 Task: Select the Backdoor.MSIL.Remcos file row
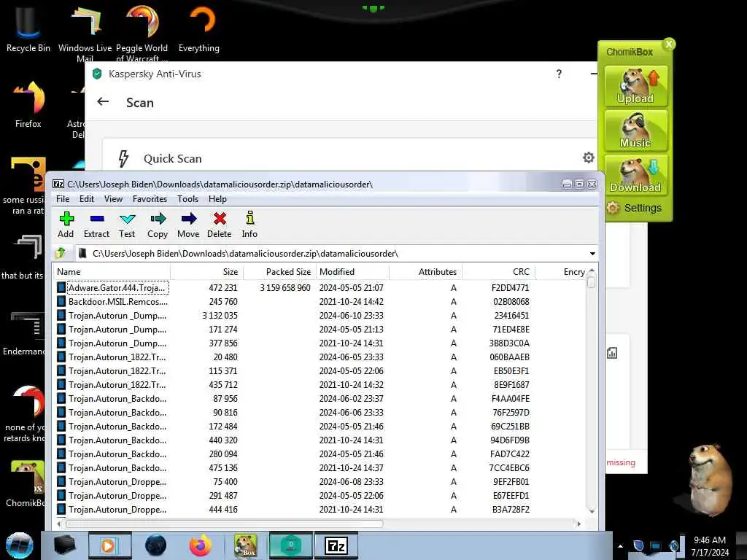[320, 301]
